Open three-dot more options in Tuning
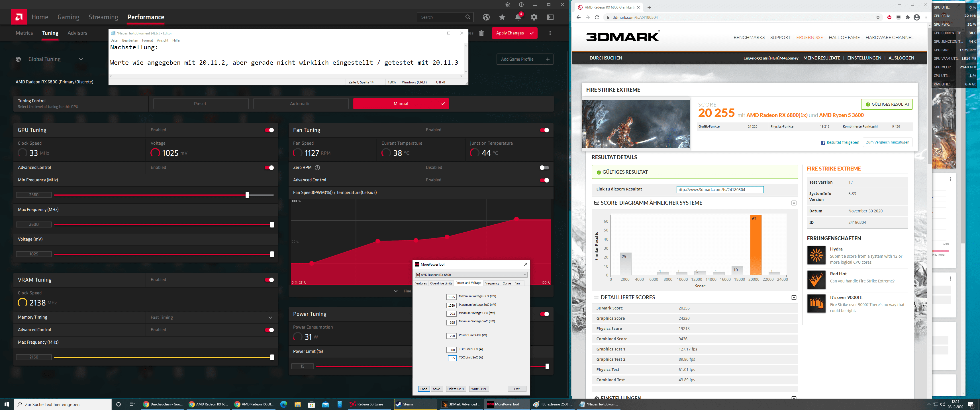Screen dimensions: 980x410 (550, 33)
